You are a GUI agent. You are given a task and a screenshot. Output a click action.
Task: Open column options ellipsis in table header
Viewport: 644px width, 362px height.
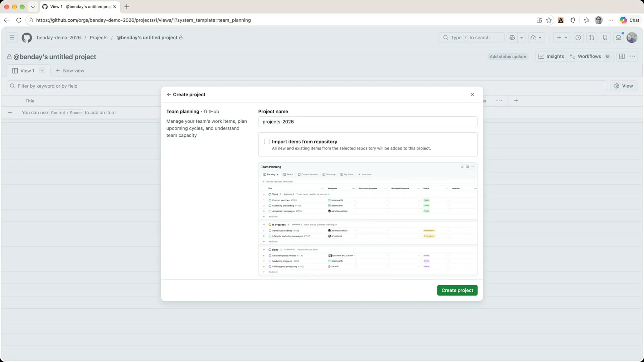(x=499, y=101)
